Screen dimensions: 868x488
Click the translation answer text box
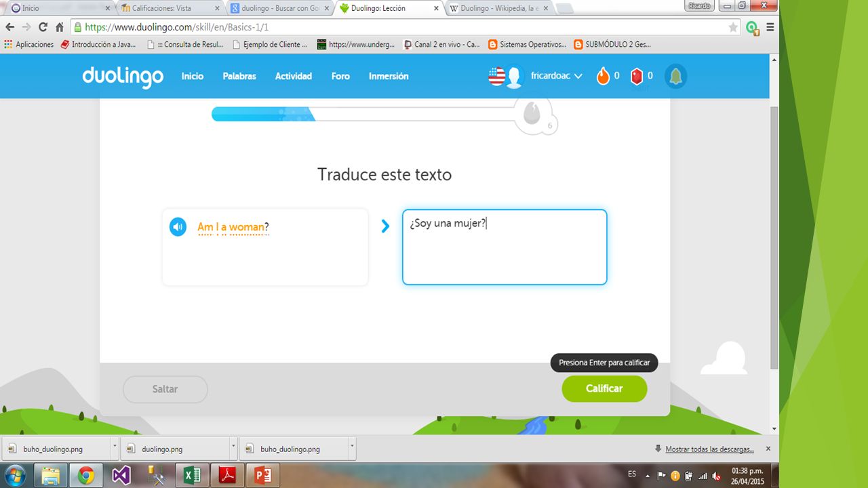click(x=505, y=247)
